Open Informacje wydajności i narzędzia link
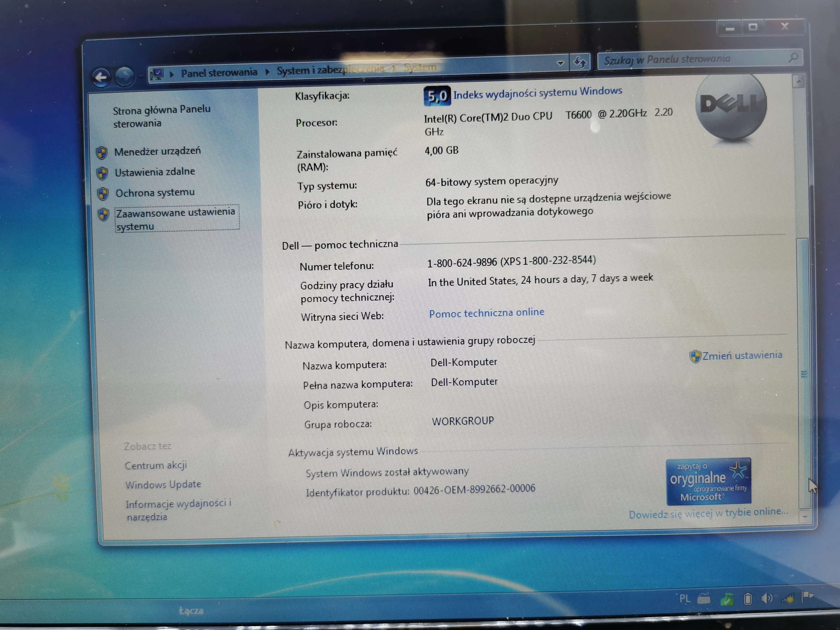 [x=178, y=510]
